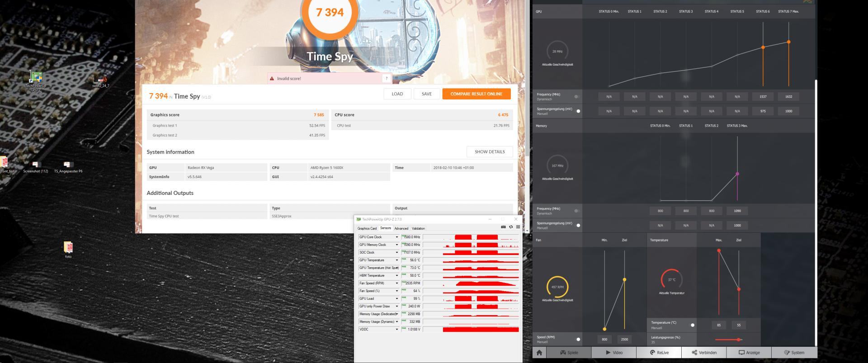Click the Radeon Settings vertical scrollbar

(x=816, y=212)
